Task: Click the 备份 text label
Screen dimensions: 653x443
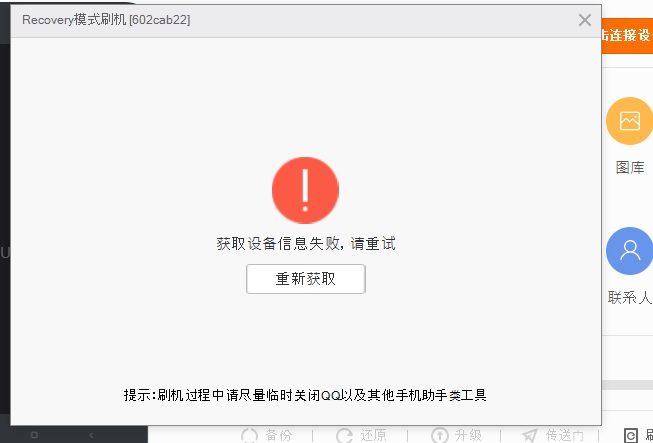Action: coord(279,436)
